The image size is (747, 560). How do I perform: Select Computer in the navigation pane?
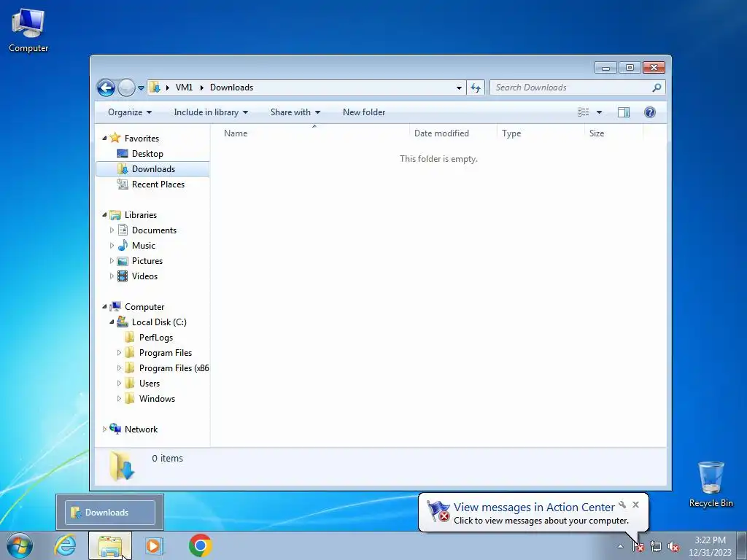pos(144,307)
